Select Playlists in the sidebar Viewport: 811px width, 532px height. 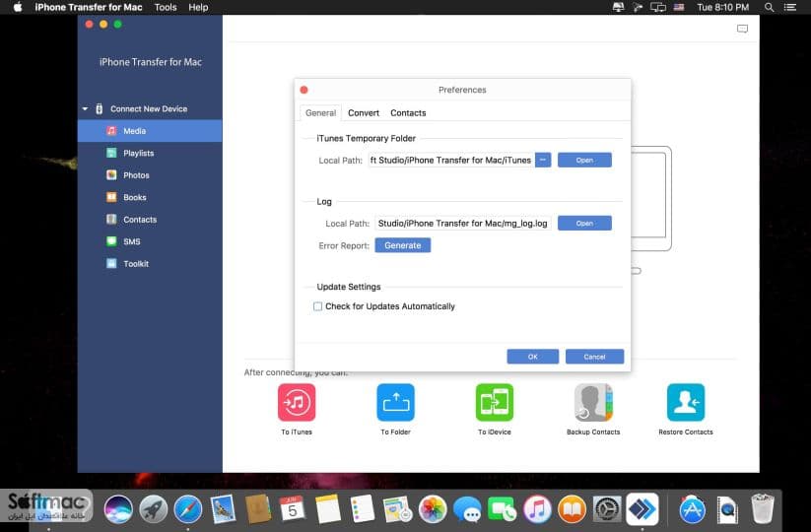pos(150,153)
